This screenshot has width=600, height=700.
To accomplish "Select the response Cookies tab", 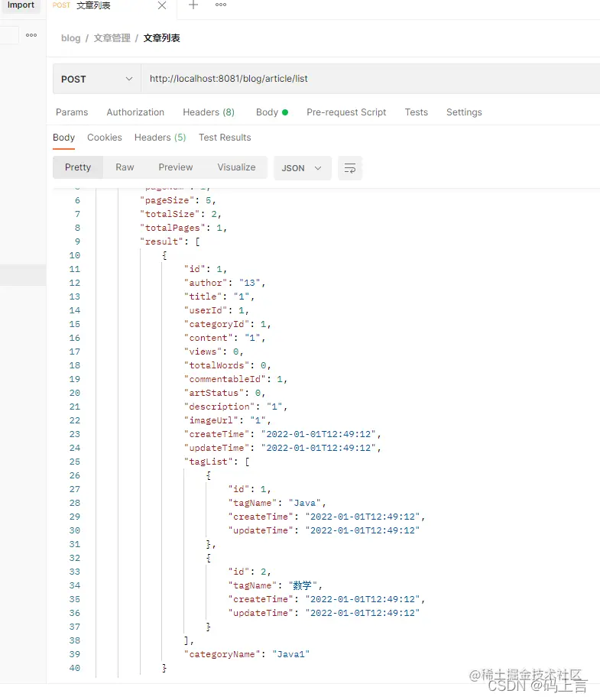I will [x=105, y=138].
